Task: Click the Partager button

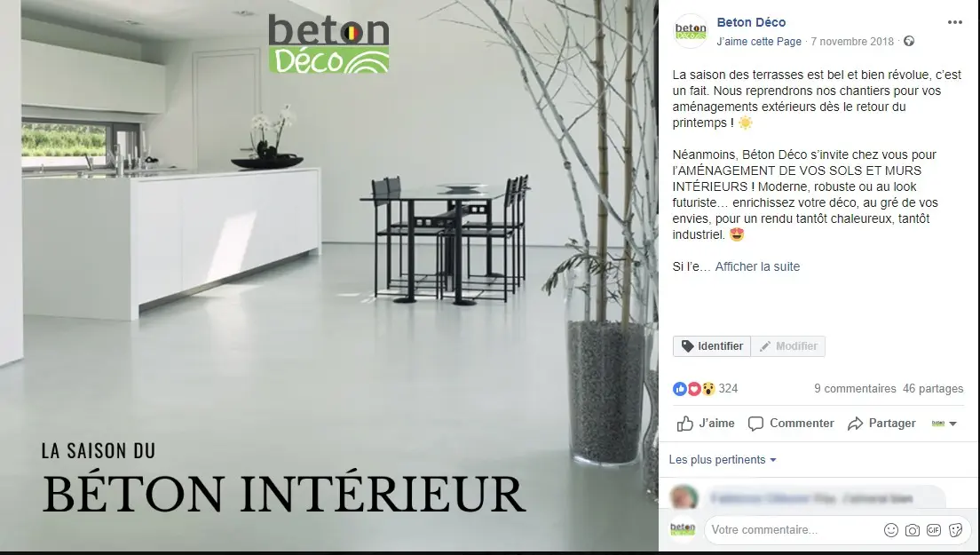Action: click(x=881, y=424)
